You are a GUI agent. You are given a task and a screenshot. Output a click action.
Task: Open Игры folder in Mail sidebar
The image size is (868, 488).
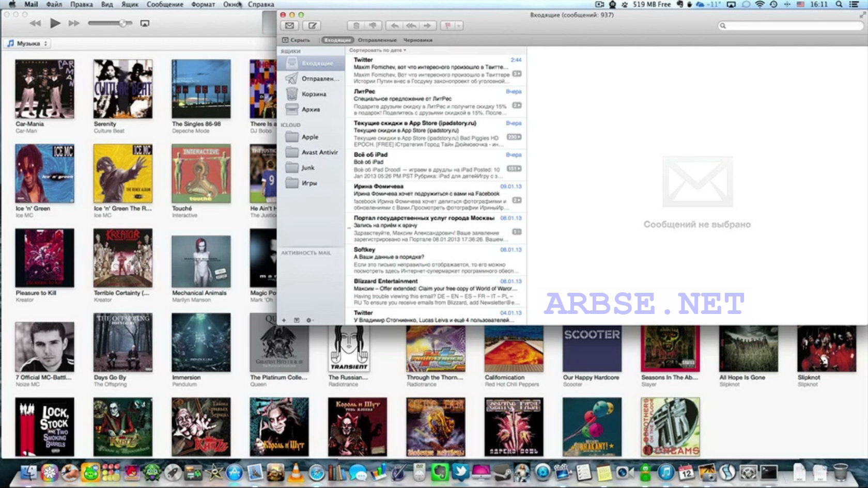(311, 183)
